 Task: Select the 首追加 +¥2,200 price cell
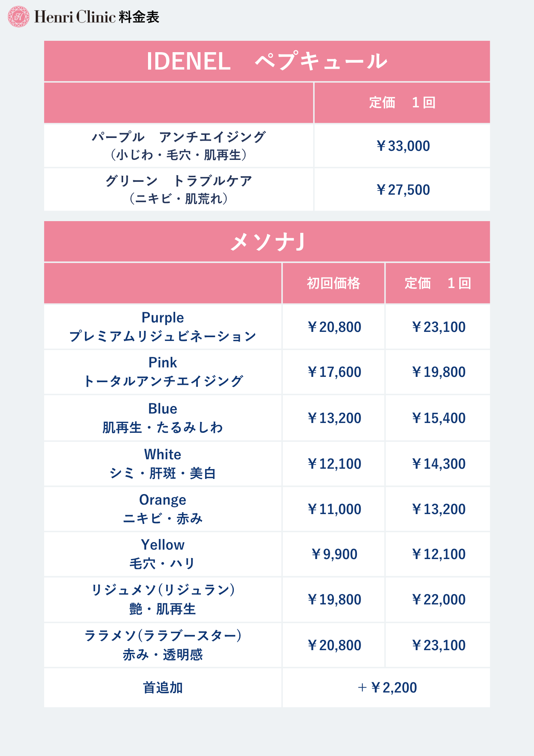coord(386,688)
